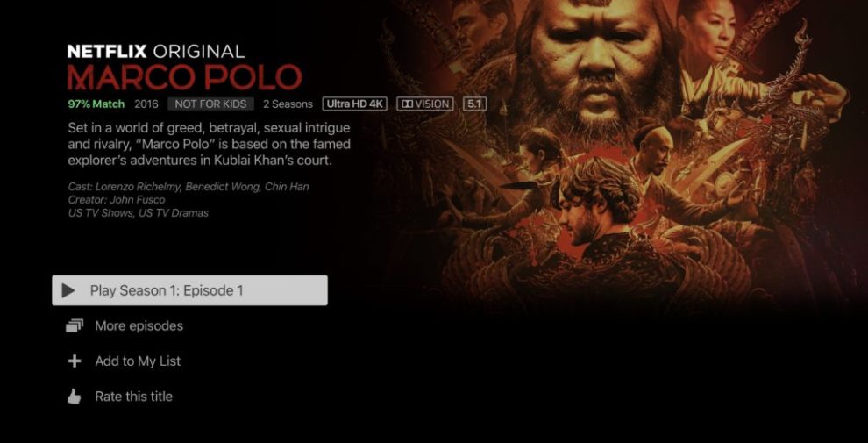Click the Netflix Original label
The height and width of the screenshot is (443, 868).
pyautogui.click(x=156, y=52)
